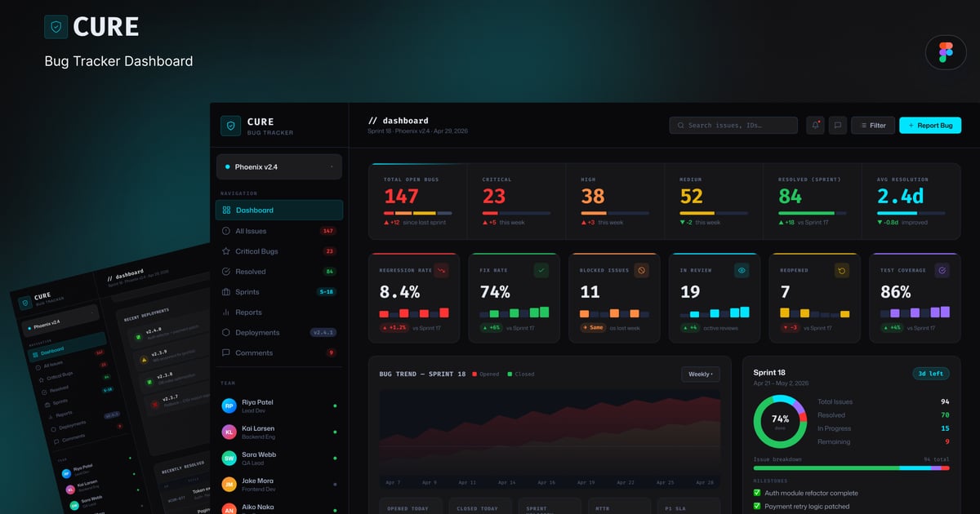Click the All Issues icon in front sidebar

click(x=226, y=231)
